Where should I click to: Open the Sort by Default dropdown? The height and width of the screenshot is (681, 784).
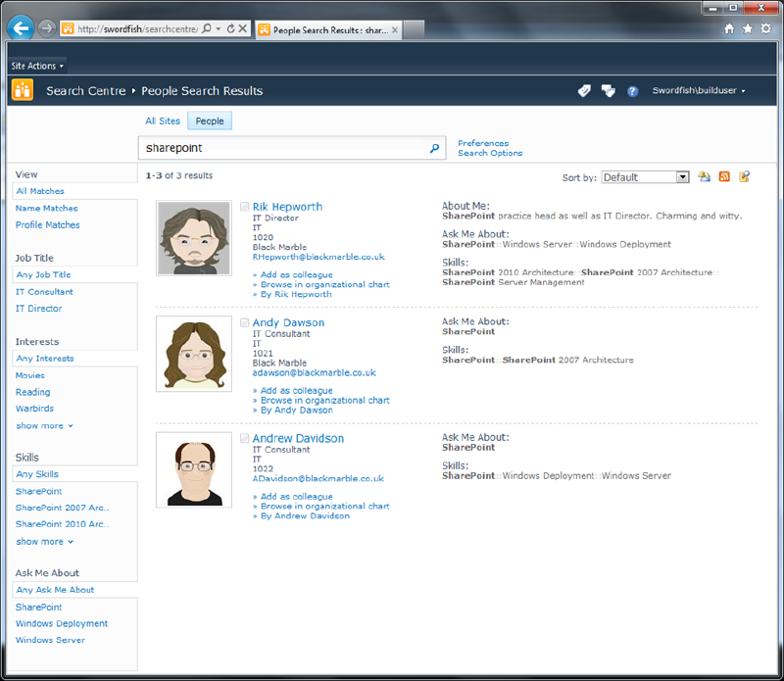click(x=645, y=177)
